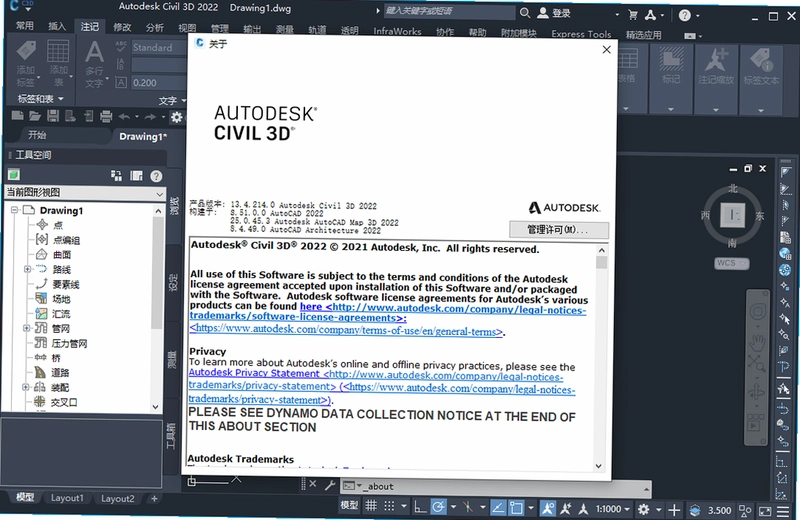Click the Redo arrow icon
The image size is (800, 520).
pos(149,117)
